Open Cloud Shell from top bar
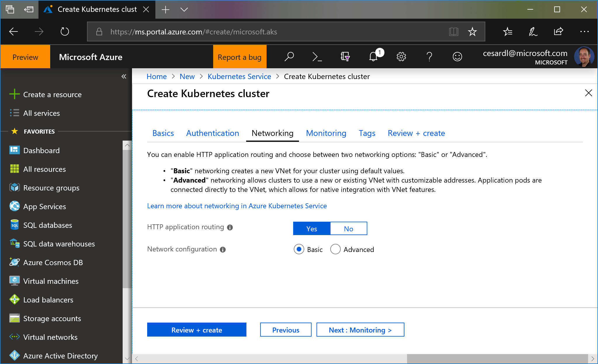The width and height of the screenshot is (598, 364). coord(317,57)
